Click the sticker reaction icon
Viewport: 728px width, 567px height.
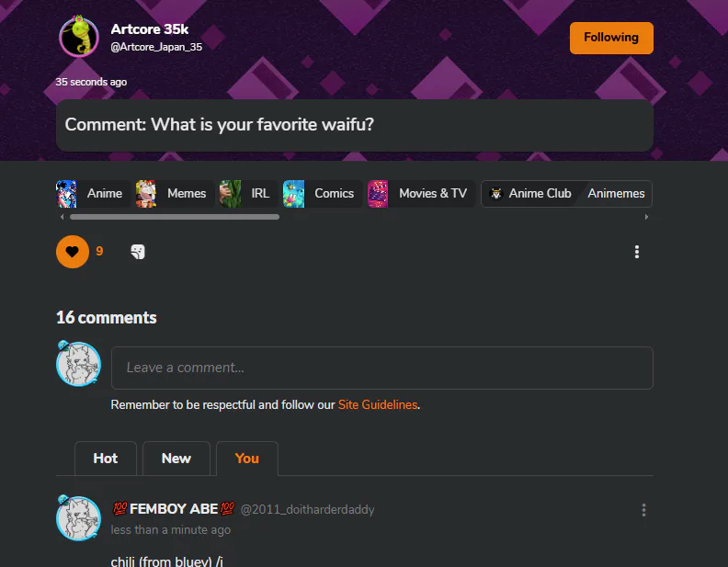[x=138, y=252]
